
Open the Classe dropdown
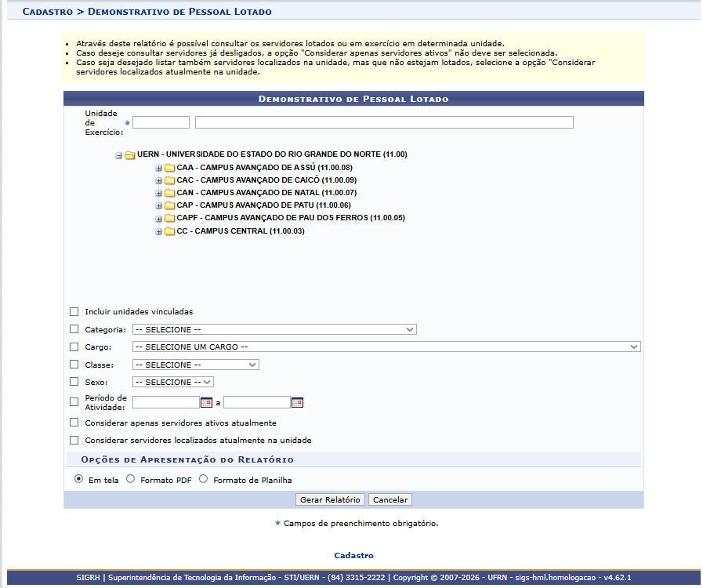point(195,365)
